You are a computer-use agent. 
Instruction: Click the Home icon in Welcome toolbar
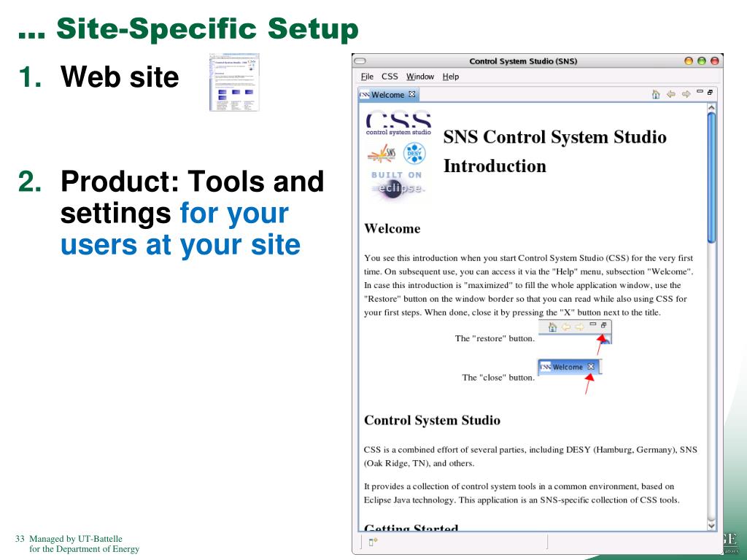[656, 94]
